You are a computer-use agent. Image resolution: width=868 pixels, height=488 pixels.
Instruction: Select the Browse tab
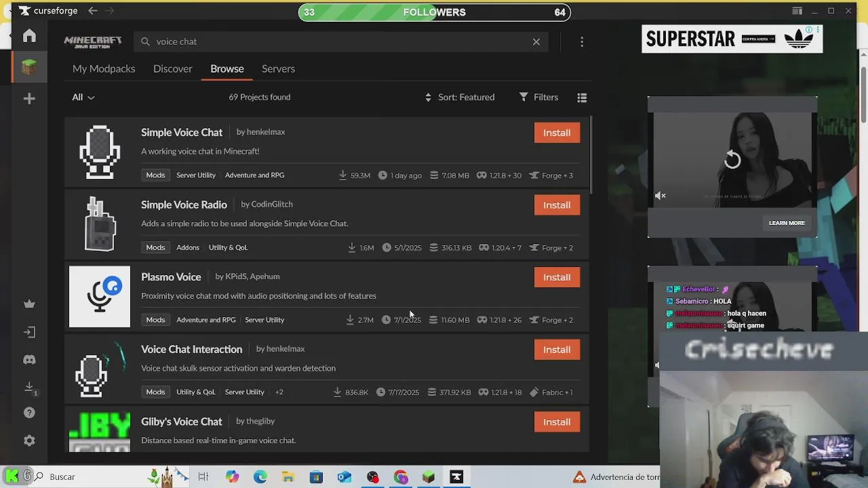(227, 68)
